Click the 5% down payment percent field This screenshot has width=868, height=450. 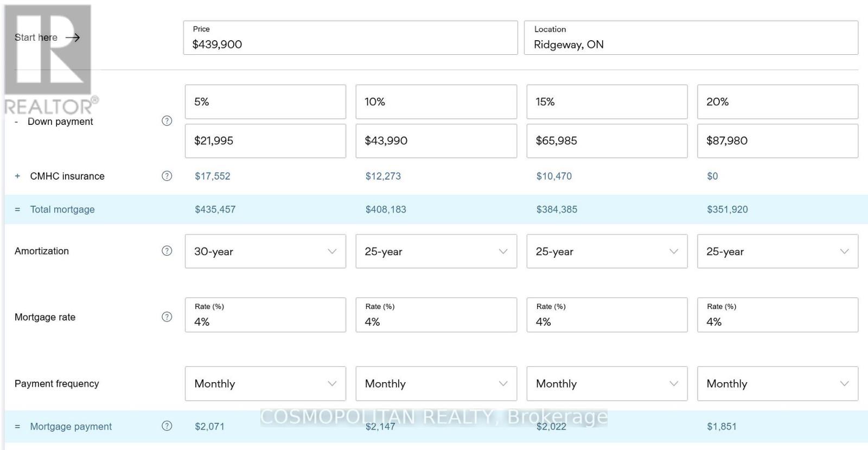tap(265, 102)
